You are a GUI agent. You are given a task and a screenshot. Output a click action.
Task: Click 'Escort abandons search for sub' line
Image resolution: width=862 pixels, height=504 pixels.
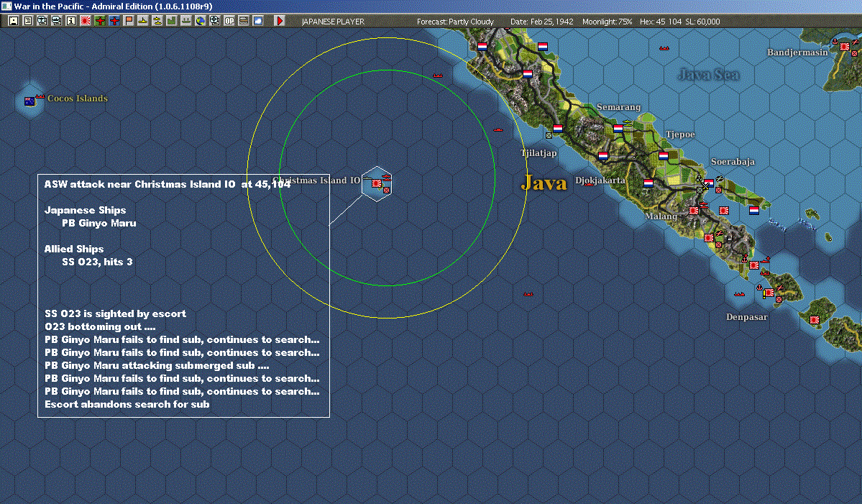pos(127,404)
